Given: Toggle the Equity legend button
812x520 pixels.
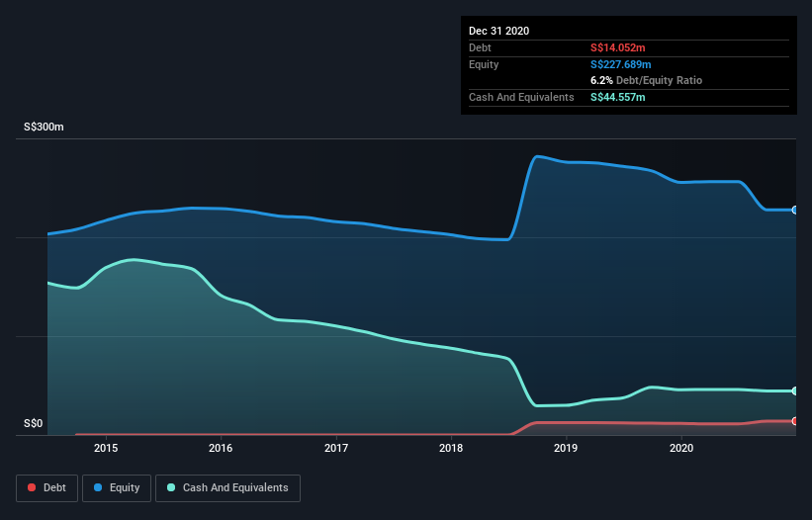Looking at the screenshot, I should click(x=117, y=488).
